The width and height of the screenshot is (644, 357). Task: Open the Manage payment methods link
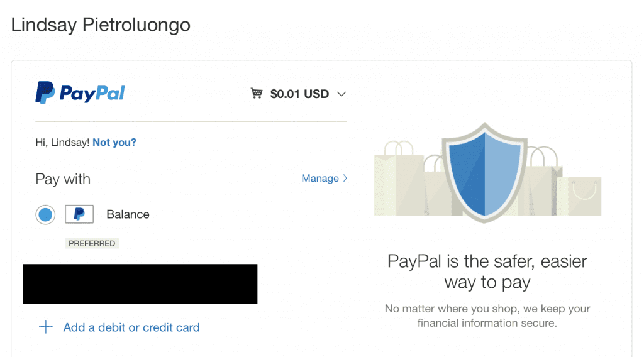(320, 178)
